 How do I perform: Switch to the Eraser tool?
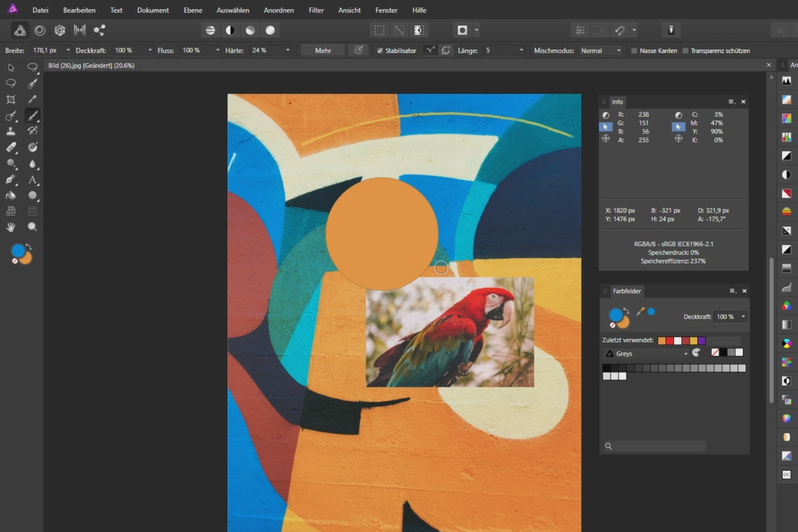pyautogui.click(x=11, y=148)
